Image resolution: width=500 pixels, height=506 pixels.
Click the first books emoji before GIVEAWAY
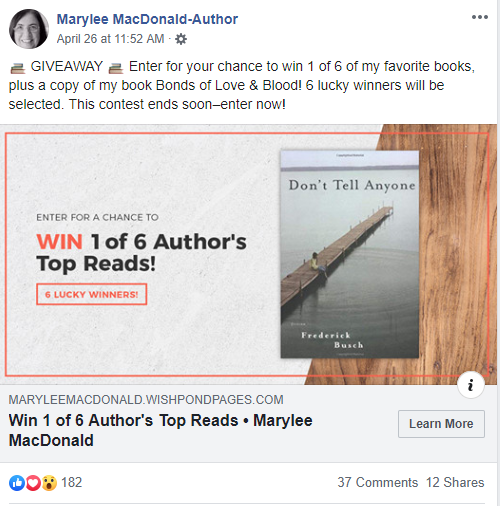click(18, 68)
